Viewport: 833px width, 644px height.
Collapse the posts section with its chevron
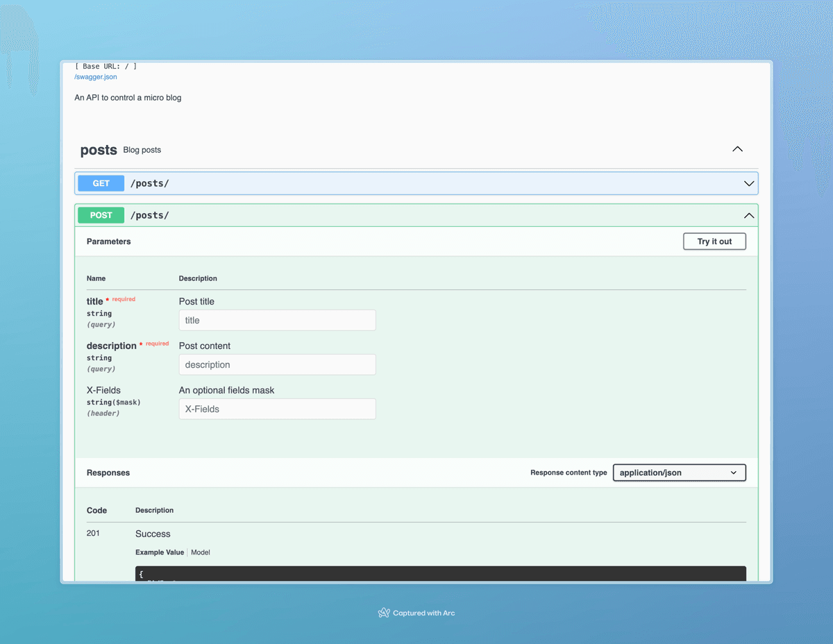click(x=737, y=149)
